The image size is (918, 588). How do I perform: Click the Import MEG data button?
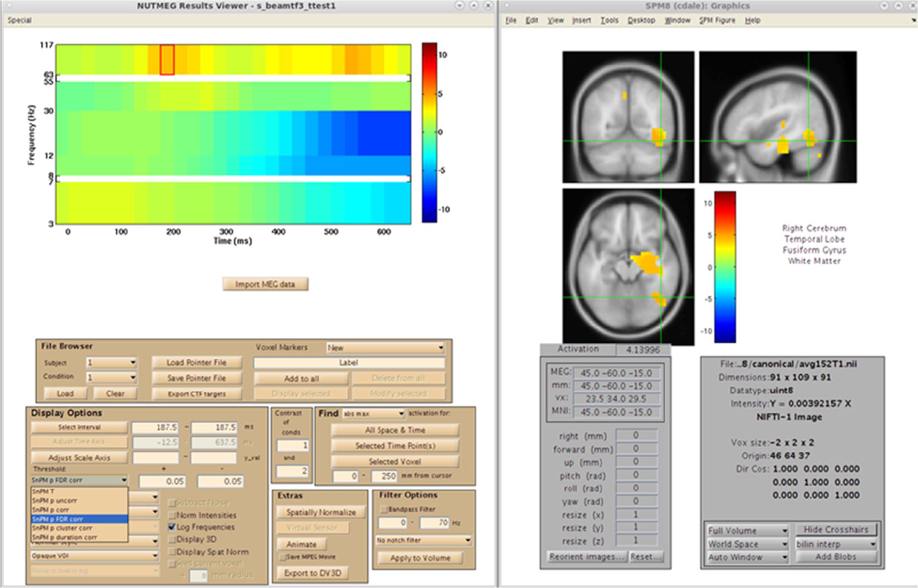[x=265, y=284]
